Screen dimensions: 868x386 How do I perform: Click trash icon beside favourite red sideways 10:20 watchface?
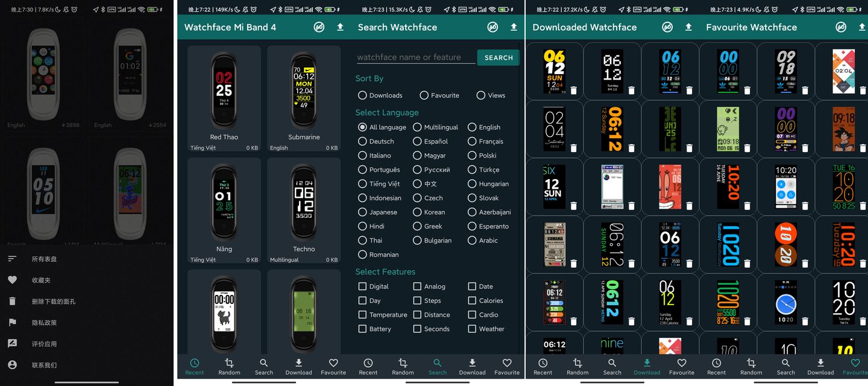click(747, 206)
